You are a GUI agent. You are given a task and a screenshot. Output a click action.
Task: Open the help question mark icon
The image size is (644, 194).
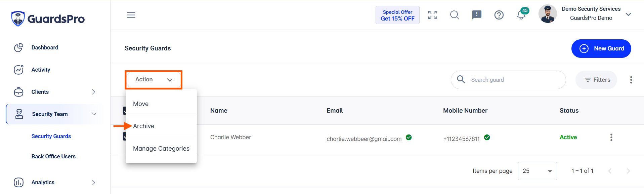click(x=499, y=15)
